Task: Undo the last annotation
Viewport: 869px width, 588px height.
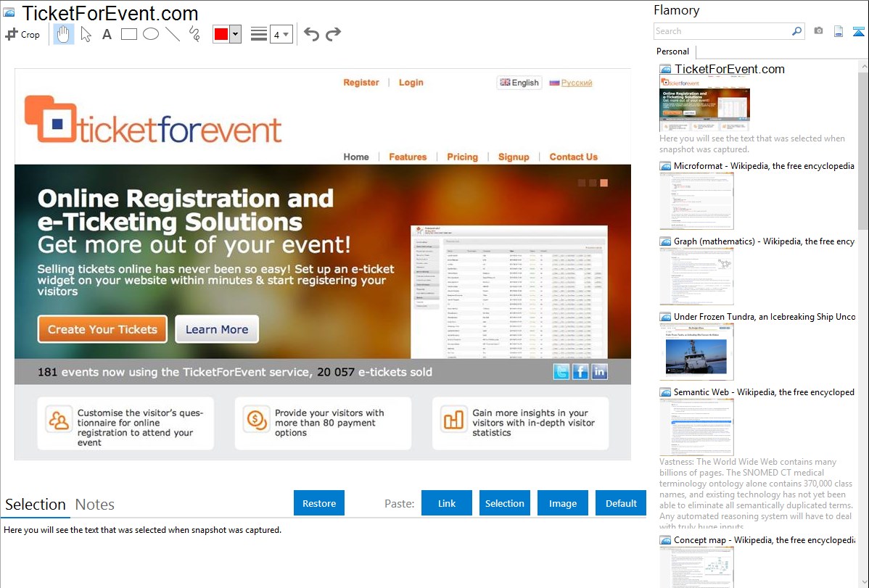Action: (311, 34)
